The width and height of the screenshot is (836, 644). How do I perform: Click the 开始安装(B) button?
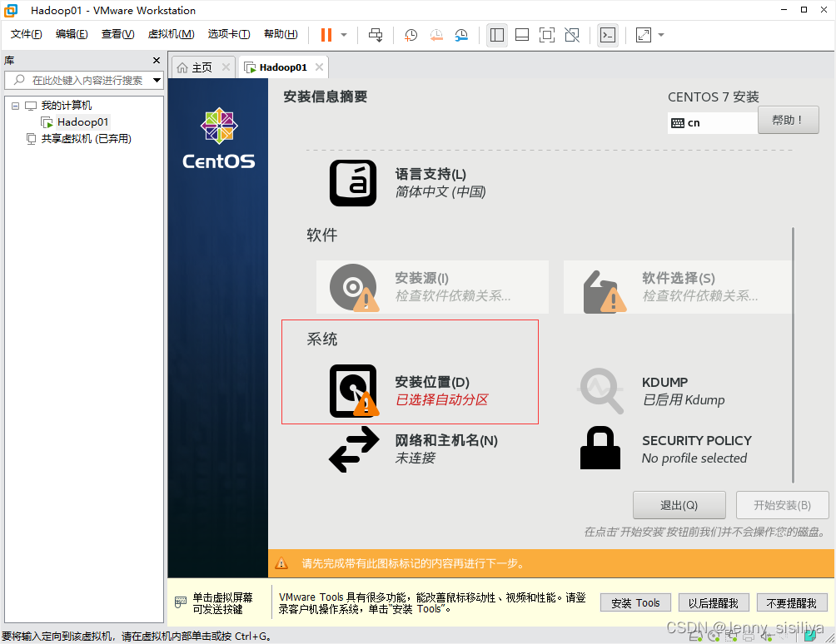click(x=782, y=506)
